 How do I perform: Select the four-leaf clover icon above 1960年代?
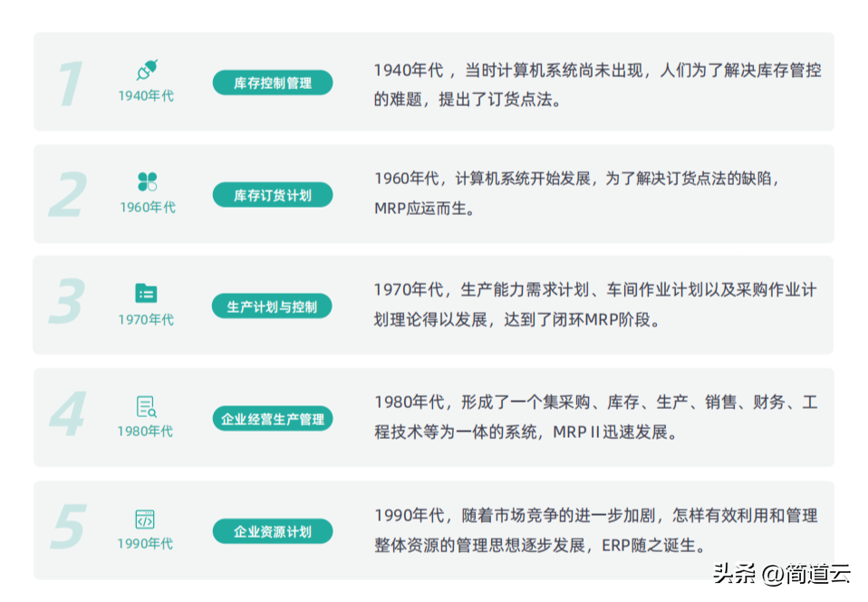(x=147, y=181)
